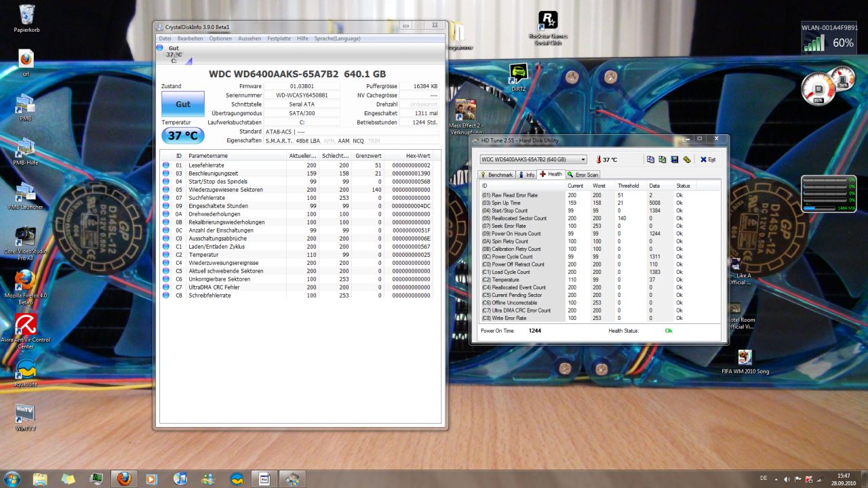The height and width of the screenshot is (488, 868).
Task: Select Power On Hours Count row in HD Tune
Action: pyautogui.click(x=600, y=233)
